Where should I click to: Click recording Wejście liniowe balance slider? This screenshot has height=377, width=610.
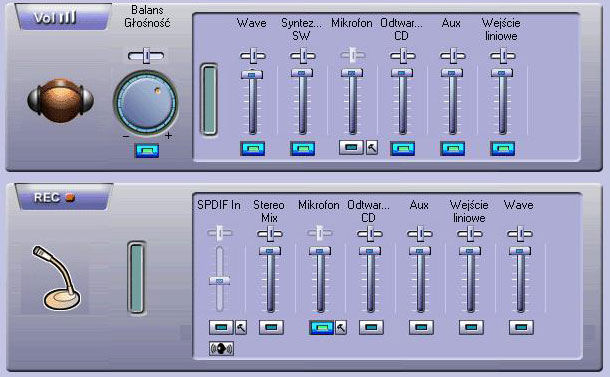coord(470,234)
